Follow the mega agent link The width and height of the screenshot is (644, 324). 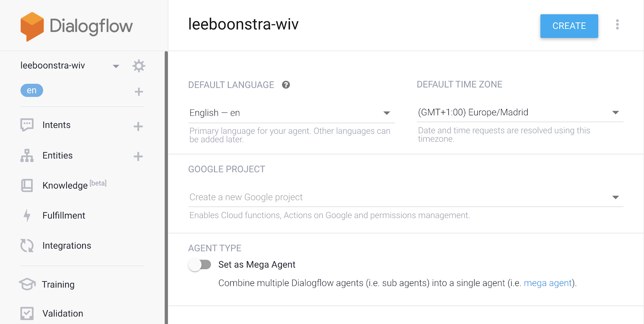click(x=547, y=283)
